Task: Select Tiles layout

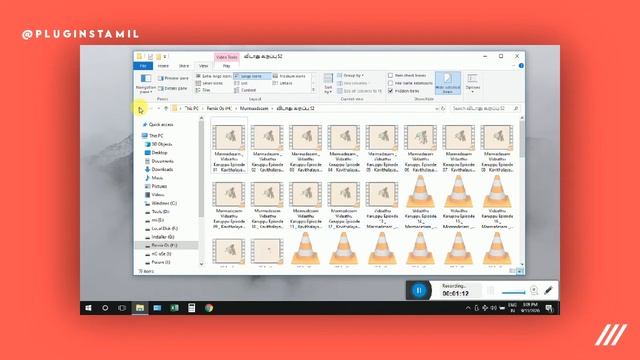Action: 203,90
